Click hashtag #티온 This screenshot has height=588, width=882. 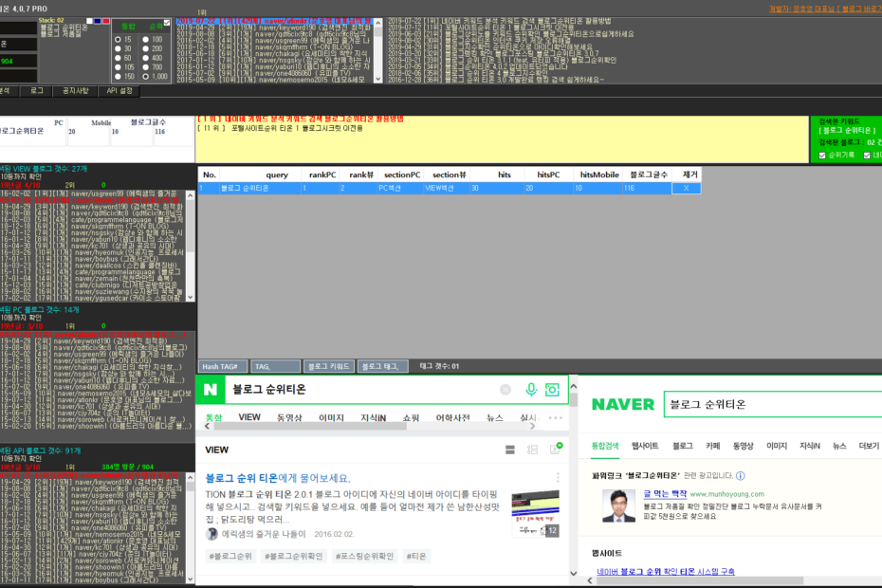pos(416,556)
